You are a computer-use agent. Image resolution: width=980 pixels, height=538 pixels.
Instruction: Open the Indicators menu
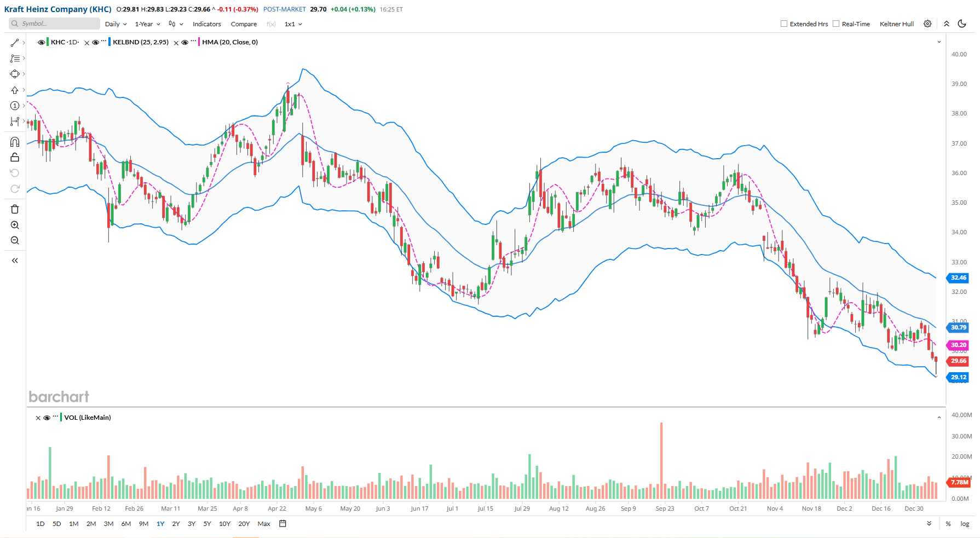206,24
